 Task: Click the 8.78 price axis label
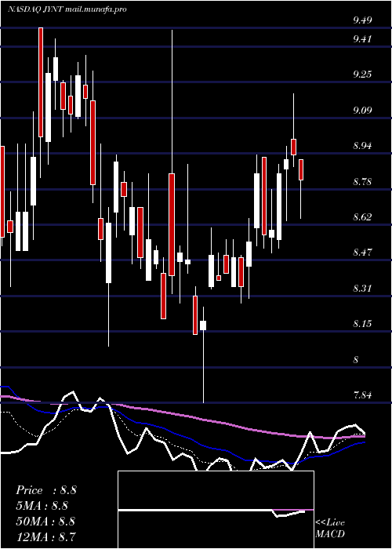coord(362,182)
